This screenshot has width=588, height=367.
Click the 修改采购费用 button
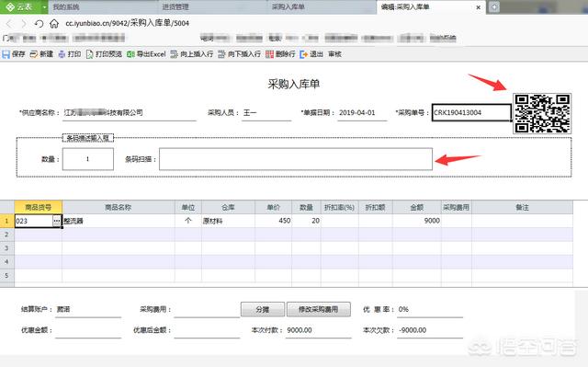(319, 309)
